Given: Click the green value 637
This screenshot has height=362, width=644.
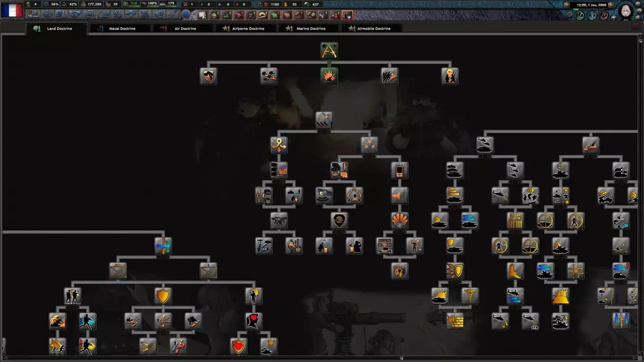Looking at the screenshot, I should click(x=315, y=5).
